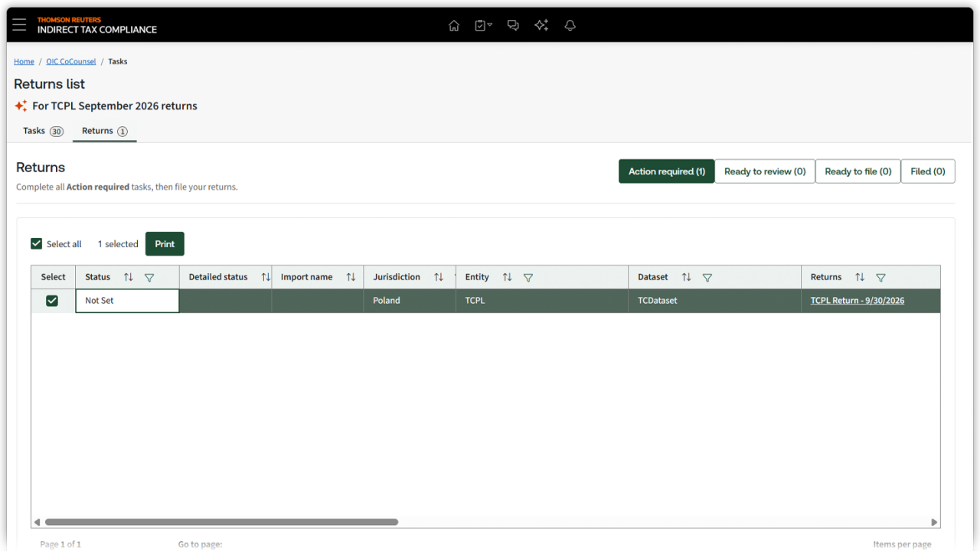Show Filed returns
Image resolution: width=980 pixels, height=551 pixels.
(x=928, y=171)
